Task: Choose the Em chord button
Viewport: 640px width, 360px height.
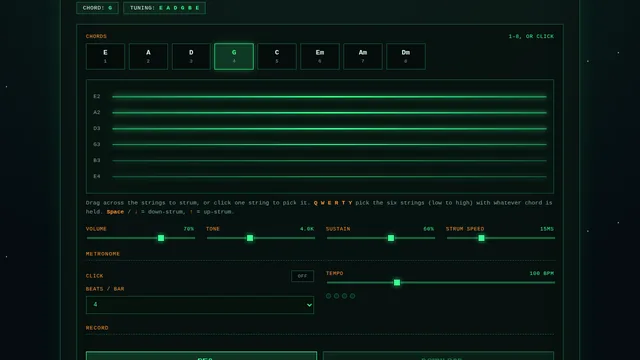Action: click(320, 56)
